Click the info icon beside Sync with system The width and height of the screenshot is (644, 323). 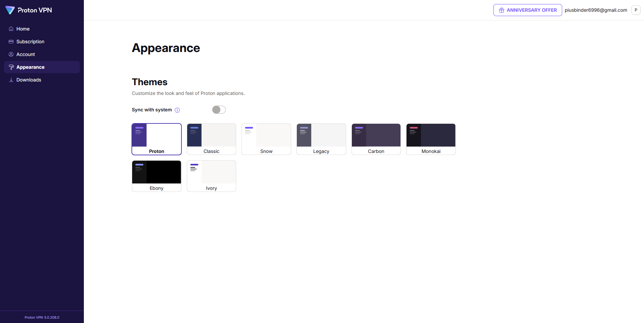[177, 110]
